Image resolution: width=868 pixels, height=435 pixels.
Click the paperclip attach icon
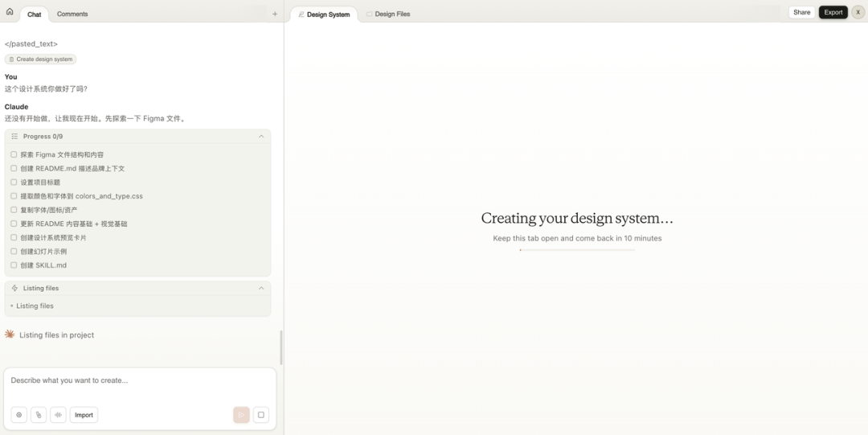pyautogui.click(x=39, y=415)
